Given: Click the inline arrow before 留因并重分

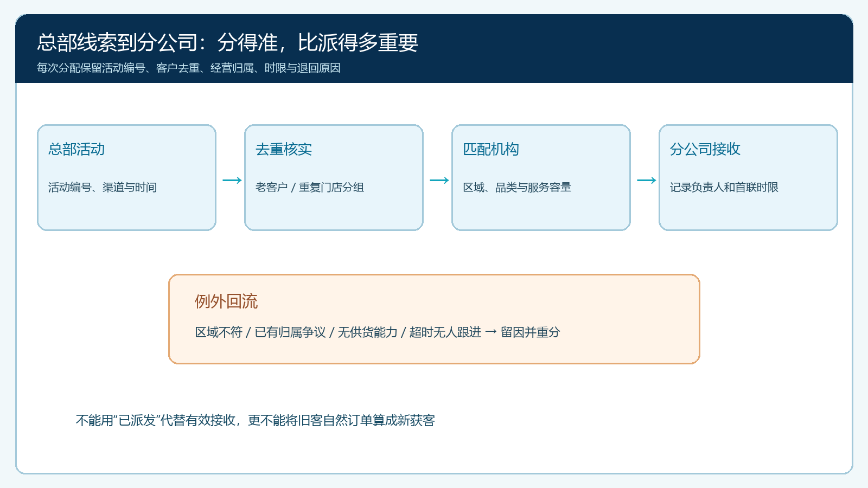Looking at the screenshot, I should point(491,332).
